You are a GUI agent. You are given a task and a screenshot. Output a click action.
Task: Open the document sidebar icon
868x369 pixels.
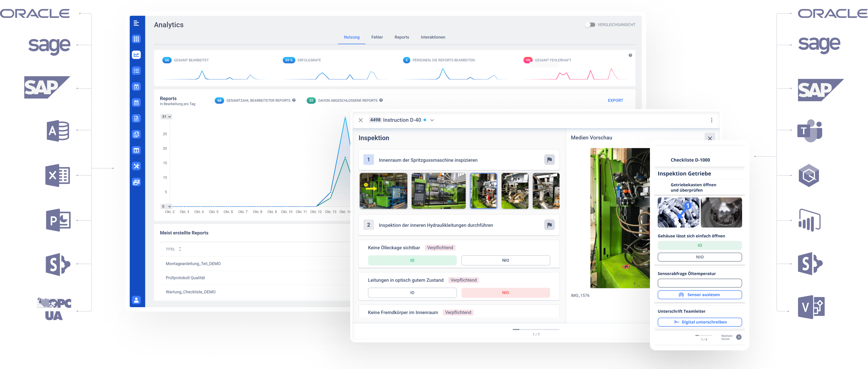136,118
